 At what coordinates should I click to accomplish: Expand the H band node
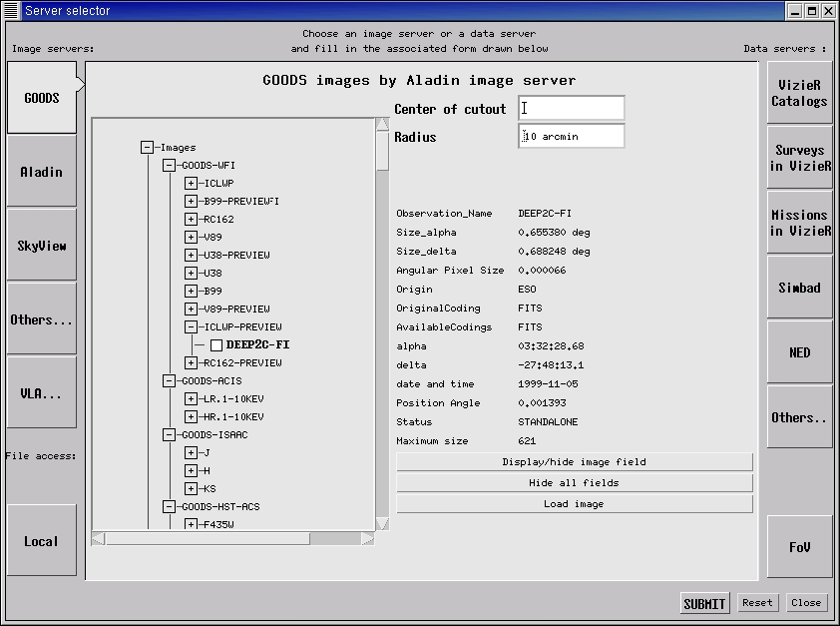point(191,470)
